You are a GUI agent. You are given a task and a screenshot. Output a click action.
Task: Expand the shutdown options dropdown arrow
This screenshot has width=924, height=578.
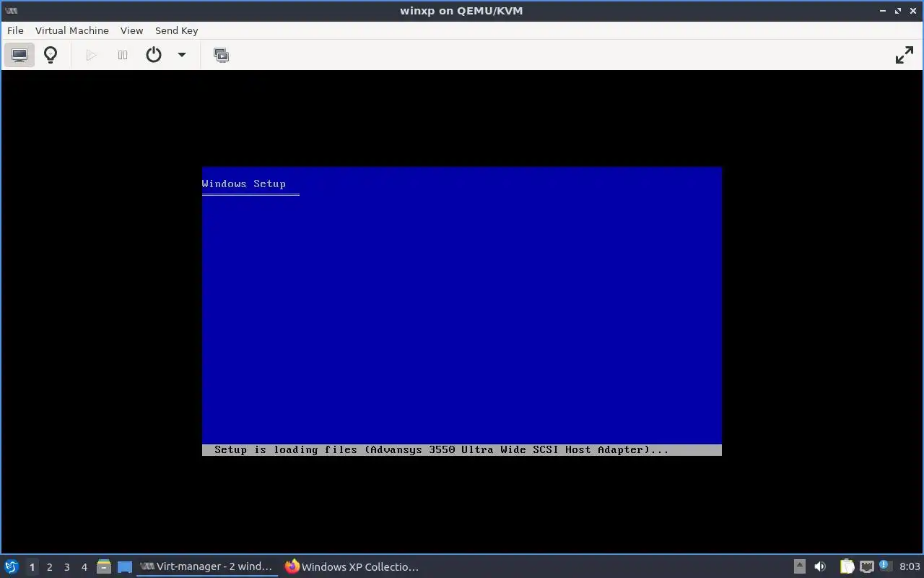182,55
